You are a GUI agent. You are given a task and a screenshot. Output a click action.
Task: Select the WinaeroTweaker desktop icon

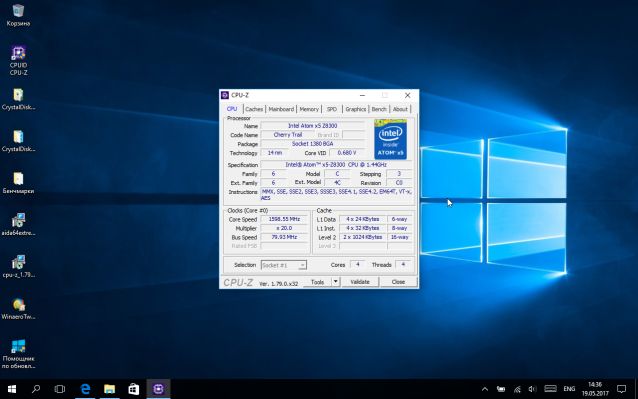pos(18,308)
